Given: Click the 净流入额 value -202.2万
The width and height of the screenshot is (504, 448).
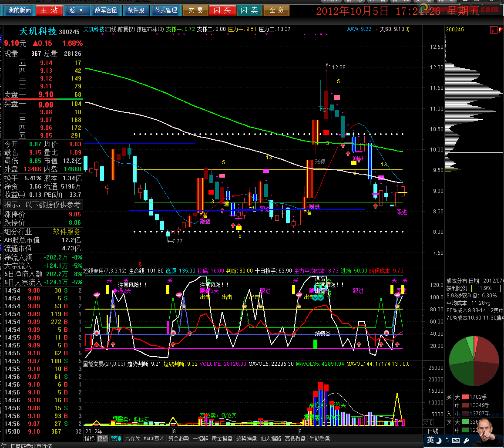Looking at the screenshot, I should tap(56, 257).
